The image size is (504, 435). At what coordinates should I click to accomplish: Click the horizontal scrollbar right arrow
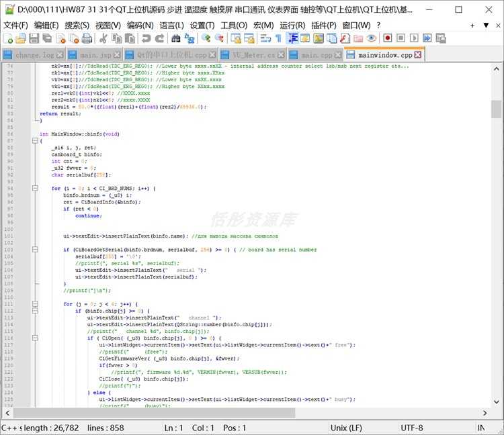[485, 413]
